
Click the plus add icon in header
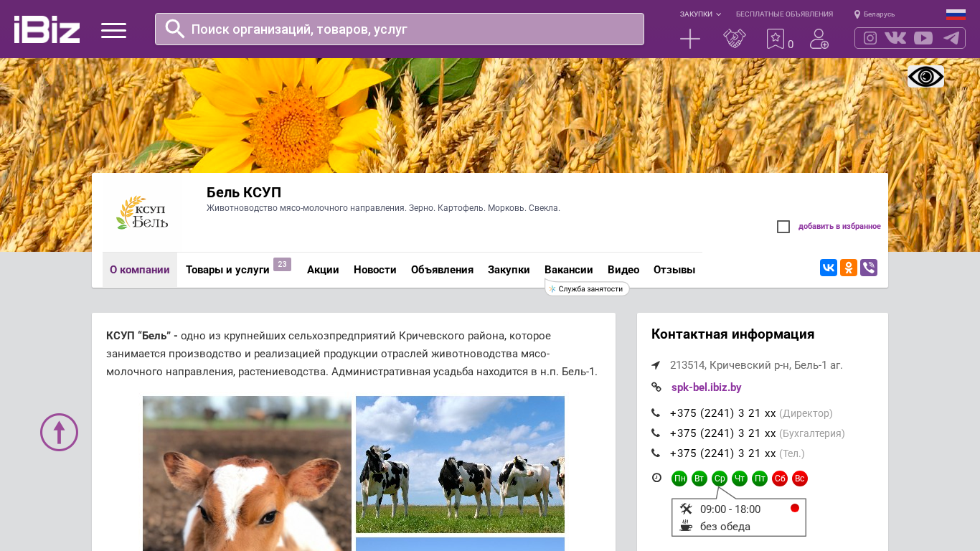tap(690, 39)
